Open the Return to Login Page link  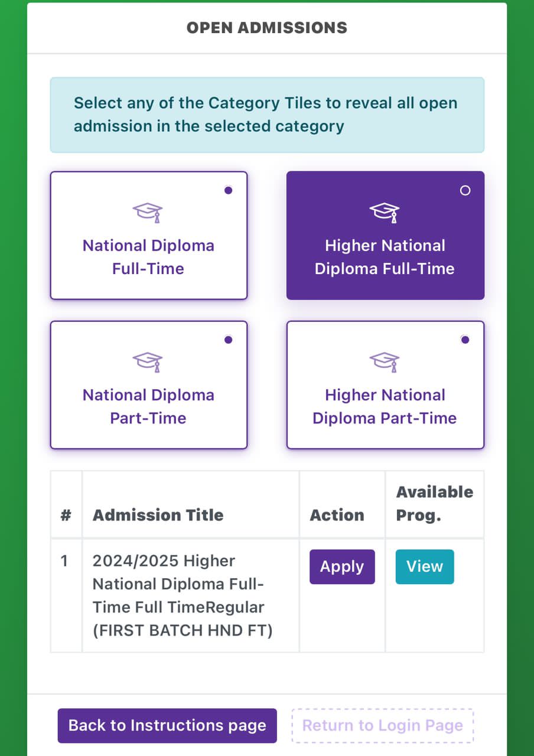point(383,725)
